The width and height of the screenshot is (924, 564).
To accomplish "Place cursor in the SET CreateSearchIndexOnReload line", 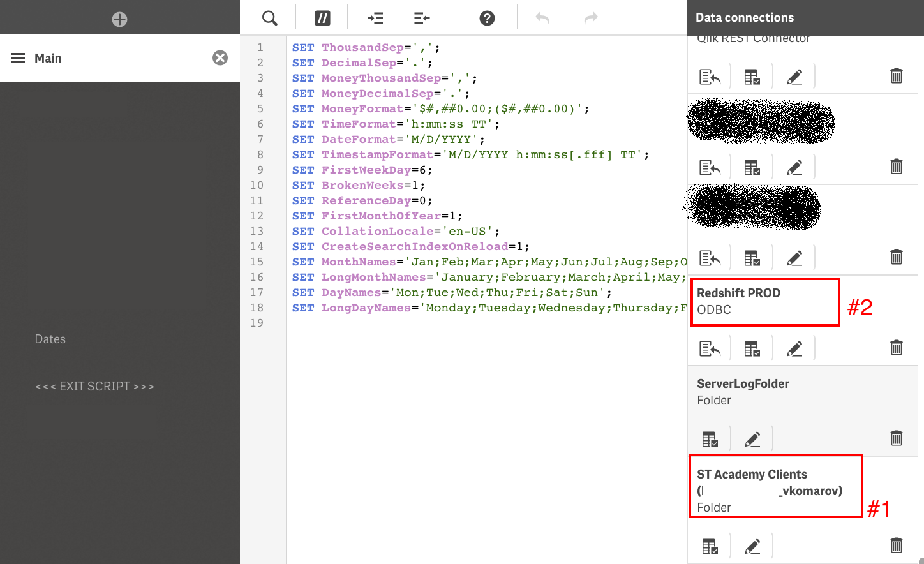I will [410, 246].
